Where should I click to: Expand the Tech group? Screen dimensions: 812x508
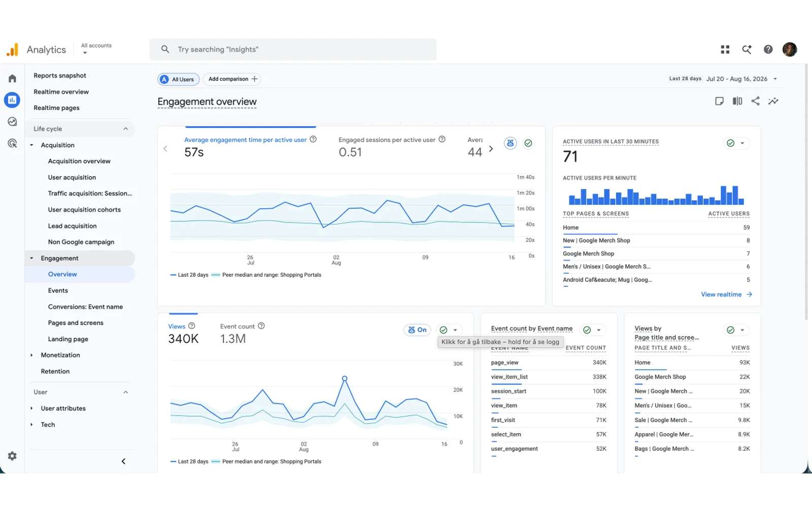tap(31, 425)
